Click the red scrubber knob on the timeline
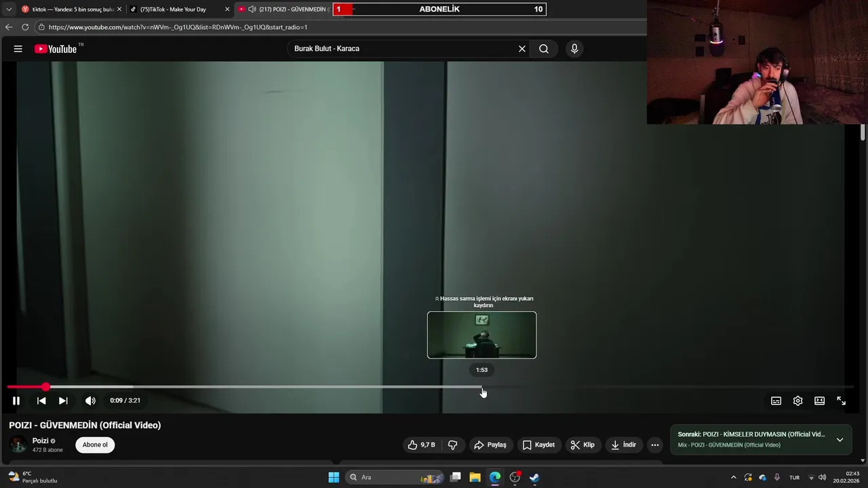The height and width of the screenshot is (488, 868). [45, 387]
